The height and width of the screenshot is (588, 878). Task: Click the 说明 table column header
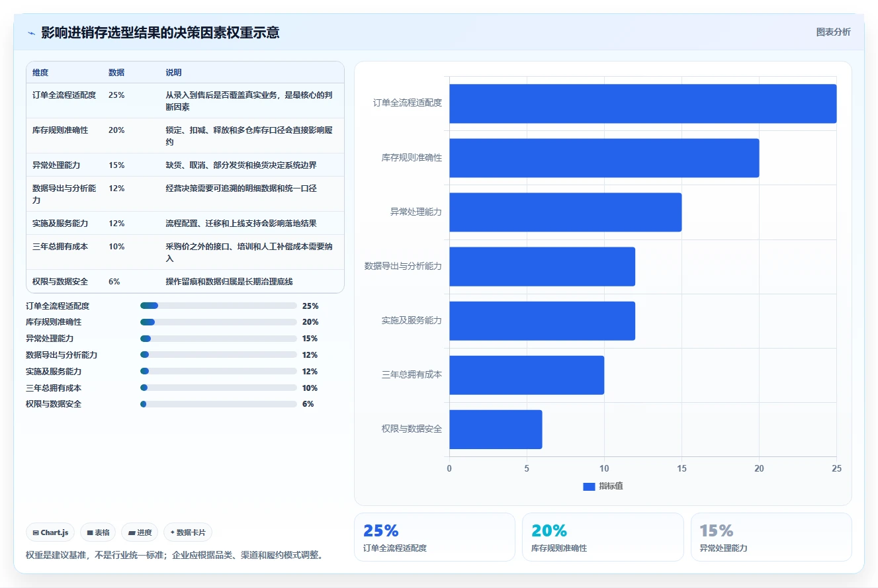point(173,73)
